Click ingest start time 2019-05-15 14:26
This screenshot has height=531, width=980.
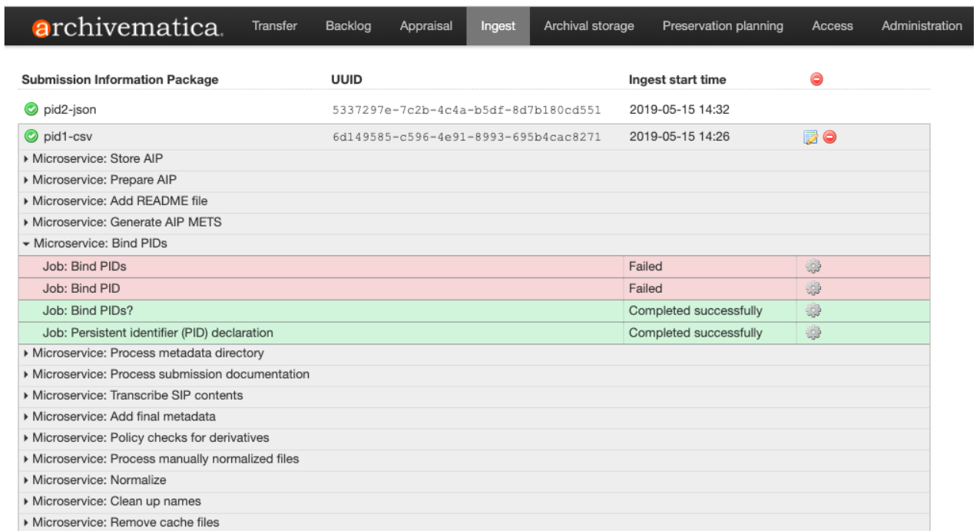[679, 137]
